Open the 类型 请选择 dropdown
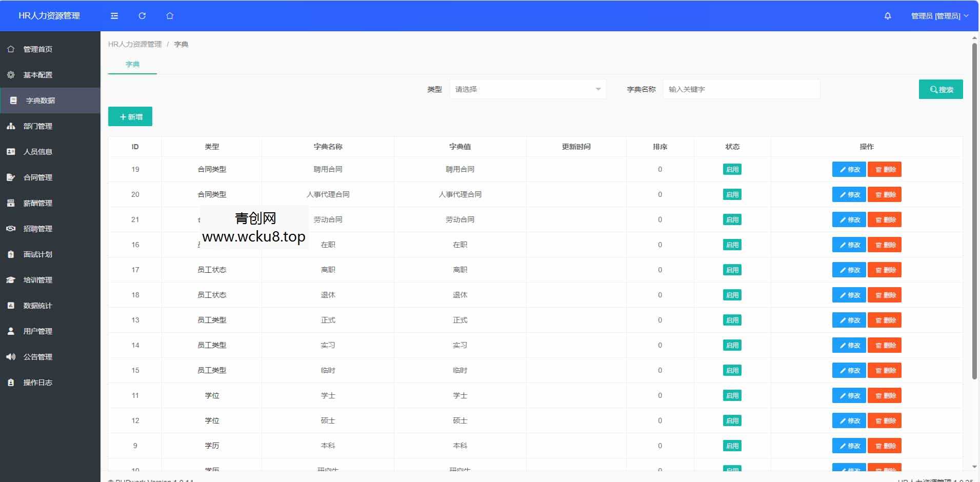Image resolution: width=980 pixels, height=482 pixels. (x=528, y=89)
